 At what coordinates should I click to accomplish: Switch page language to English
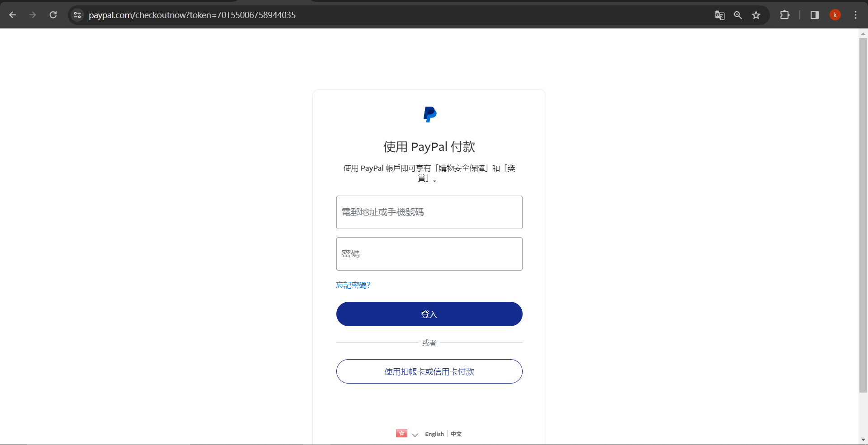(434, 434)
